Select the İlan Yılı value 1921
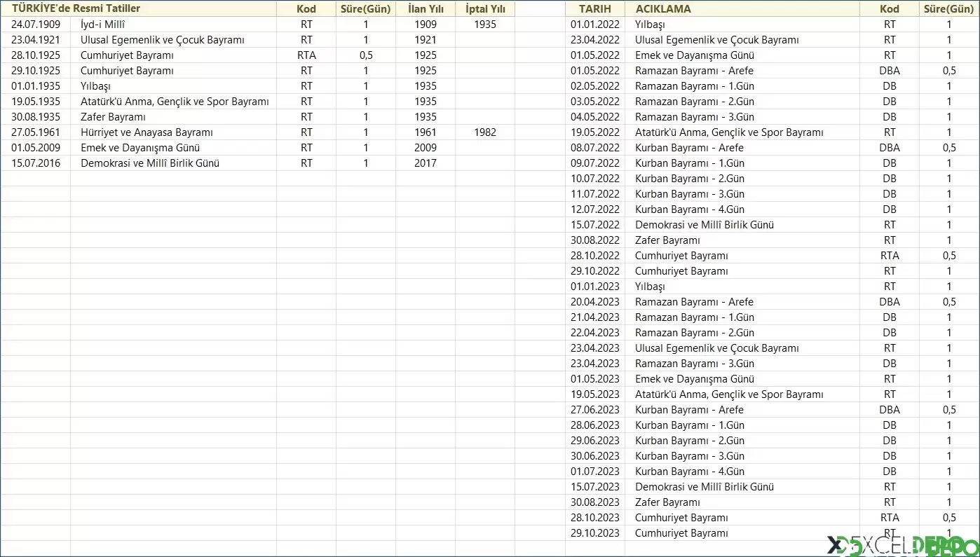This screenshot has height=557, width=980. (x=426, y=40)
